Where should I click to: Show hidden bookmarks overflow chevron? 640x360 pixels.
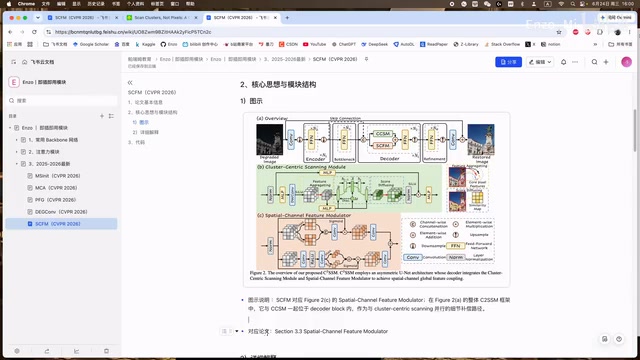(x=595, y=44)
